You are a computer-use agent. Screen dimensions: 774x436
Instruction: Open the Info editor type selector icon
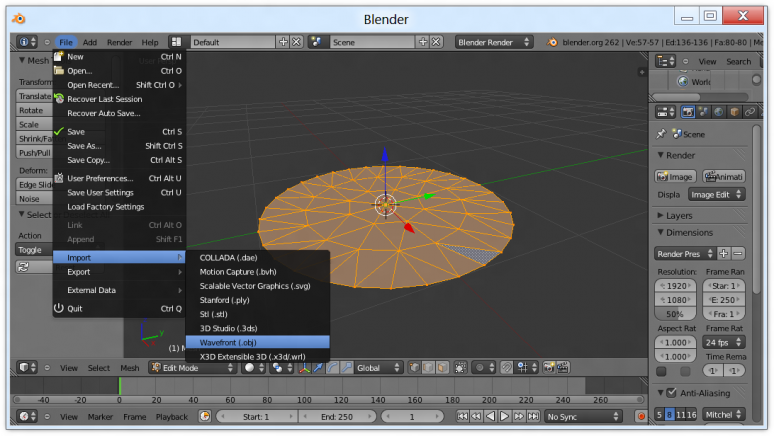coord(27,42)
